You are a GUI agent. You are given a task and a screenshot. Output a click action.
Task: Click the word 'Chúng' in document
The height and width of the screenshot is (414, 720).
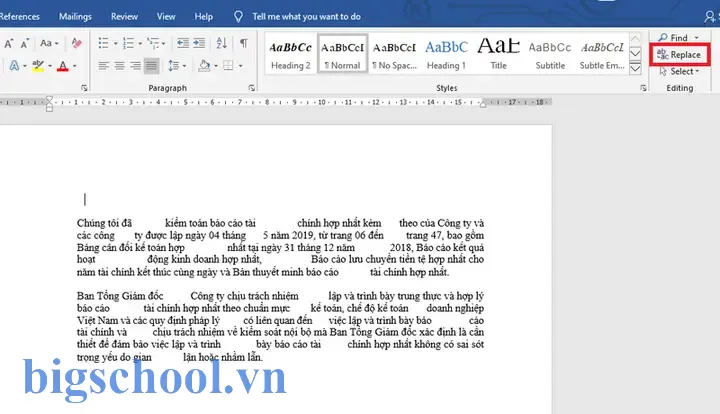[x=91, y=224]
